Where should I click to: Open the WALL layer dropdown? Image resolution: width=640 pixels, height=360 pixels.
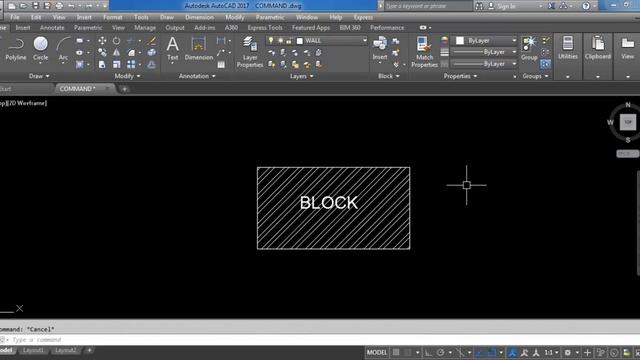pyautogui.click(x=364, y=40)
